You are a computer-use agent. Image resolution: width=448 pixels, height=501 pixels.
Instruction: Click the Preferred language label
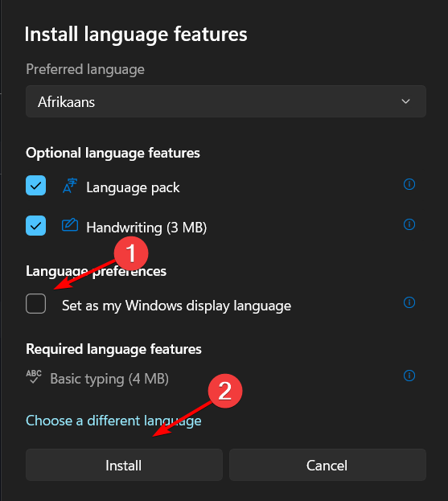pos(85,69)
